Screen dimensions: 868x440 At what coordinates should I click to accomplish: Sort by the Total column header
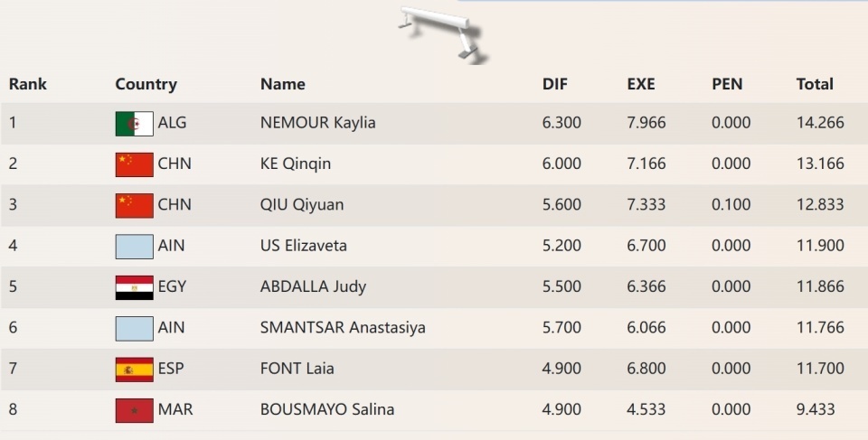[x=815, y=84]
